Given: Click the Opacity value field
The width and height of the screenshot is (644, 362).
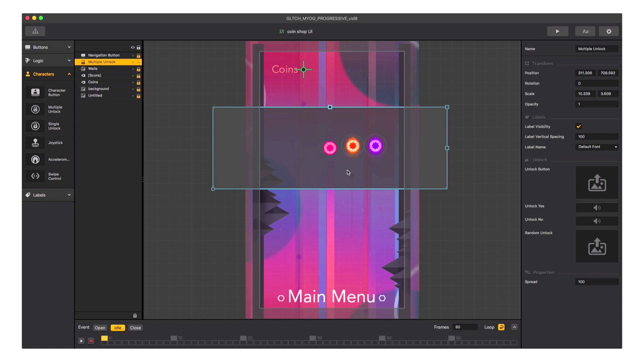Looking at the screenshot, I should (597, 104).
